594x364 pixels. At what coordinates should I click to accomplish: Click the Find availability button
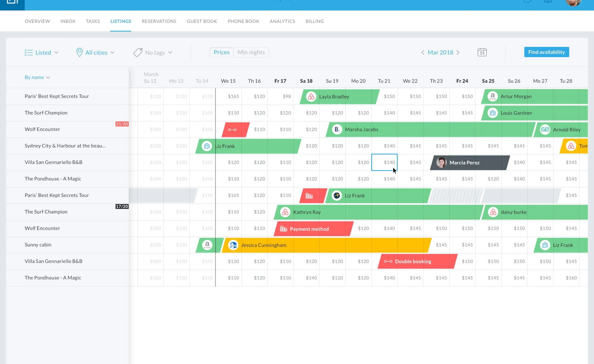point(546,52)
